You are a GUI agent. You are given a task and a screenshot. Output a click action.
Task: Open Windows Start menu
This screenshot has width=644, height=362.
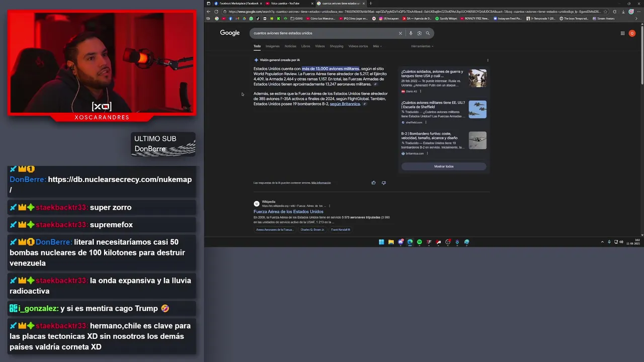click(x=381, y=242)
